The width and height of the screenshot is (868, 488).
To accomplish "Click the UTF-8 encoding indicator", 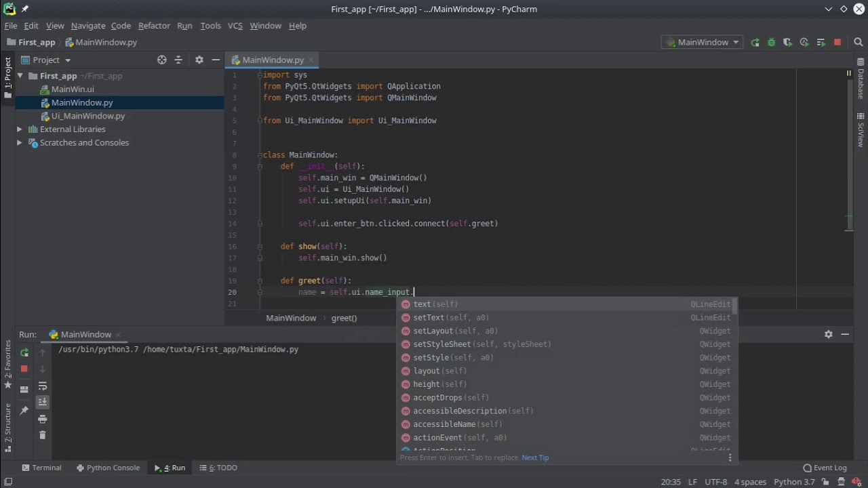I will click(716, 482).
